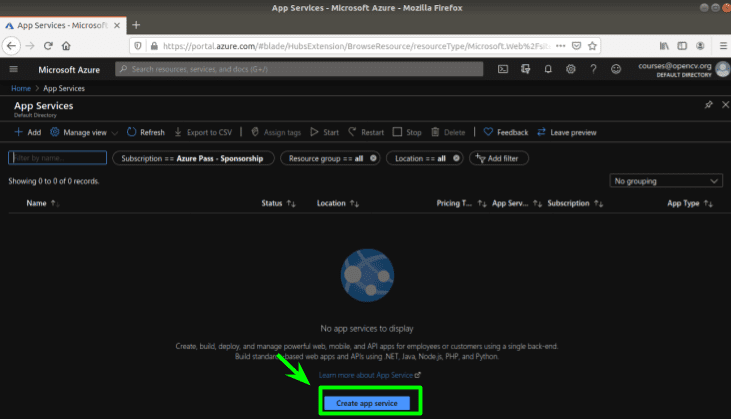The height and width of the screenshot is (419, 731).
Task: Open the Firefox application menu
Action: tap(723, 46)
